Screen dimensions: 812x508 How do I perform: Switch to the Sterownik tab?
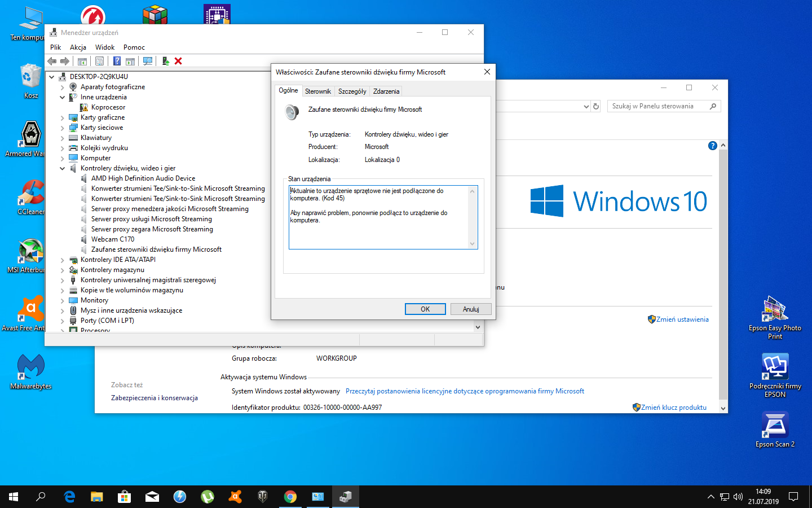(318, 91)
